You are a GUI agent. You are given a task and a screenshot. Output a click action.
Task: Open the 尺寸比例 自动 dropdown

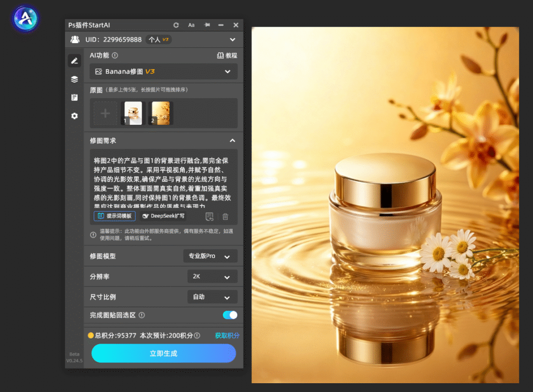point(212,297)
